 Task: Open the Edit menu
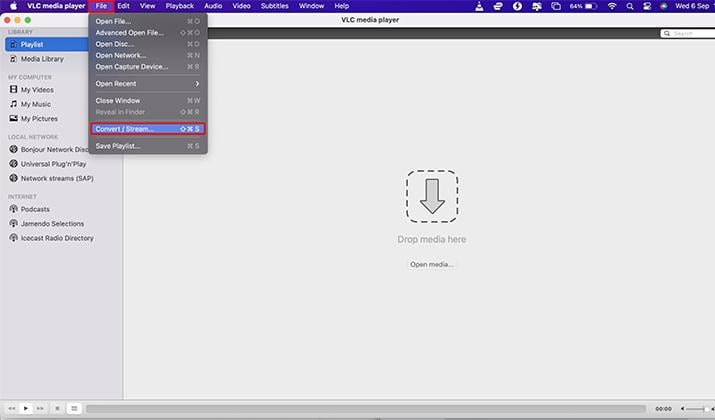(x=123, y=6)
